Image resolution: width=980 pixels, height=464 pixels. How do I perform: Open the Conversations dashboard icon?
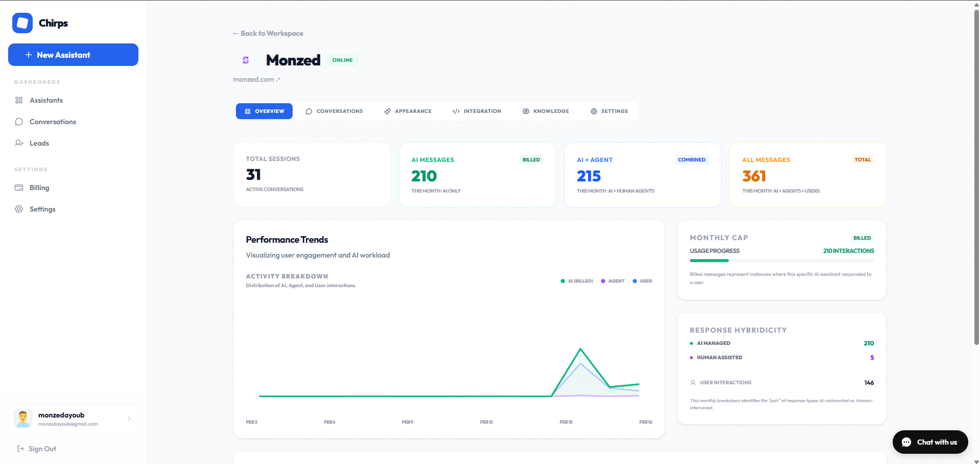19,122
